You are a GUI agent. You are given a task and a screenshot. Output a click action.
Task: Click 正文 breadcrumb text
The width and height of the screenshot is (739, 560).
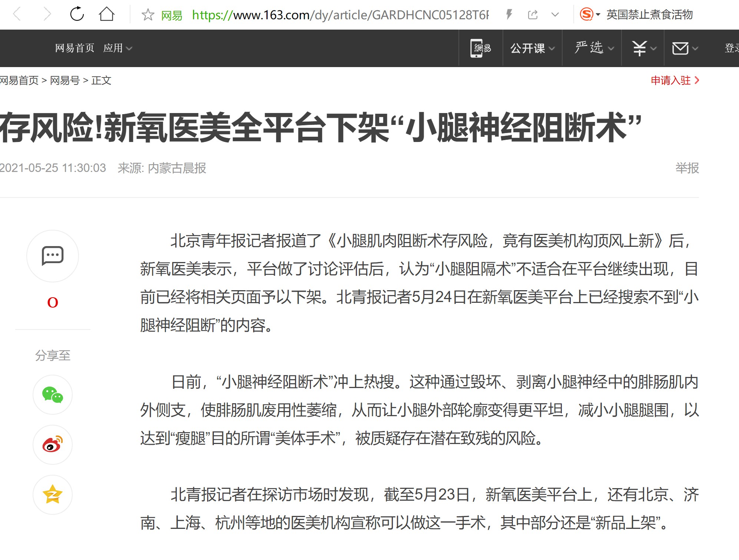[101, 80]
